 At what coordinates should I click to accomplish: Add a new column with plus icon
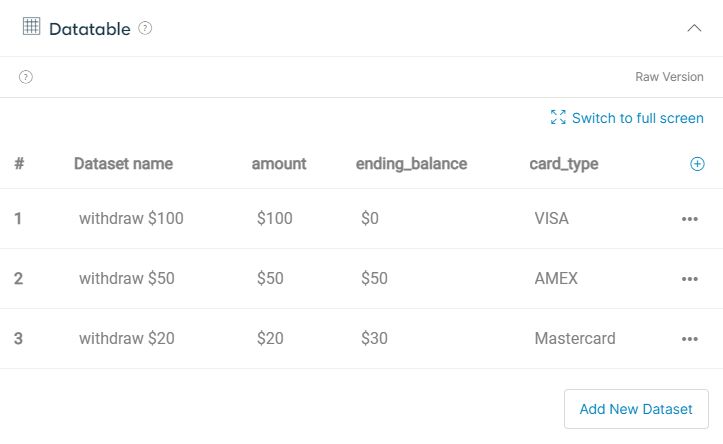pyautogui.click(x=698, y=164)
